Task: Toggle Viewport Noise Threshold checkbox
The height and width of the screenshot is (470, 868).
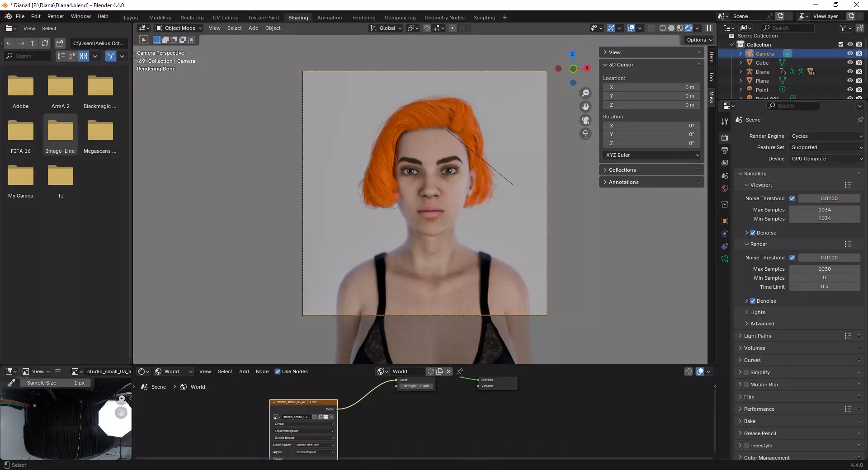Action: click(792, 198)
